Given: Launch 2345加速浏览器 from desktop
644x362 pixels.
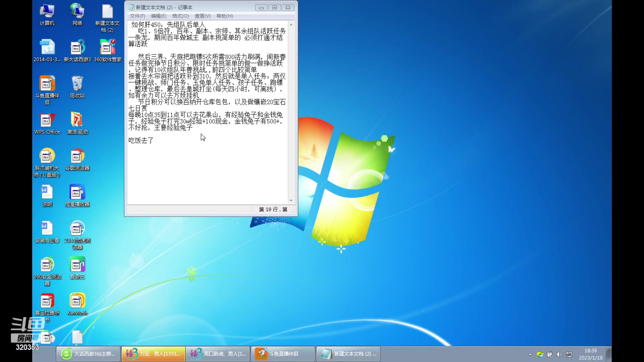Looking at the screenshot, I should 77,235.
